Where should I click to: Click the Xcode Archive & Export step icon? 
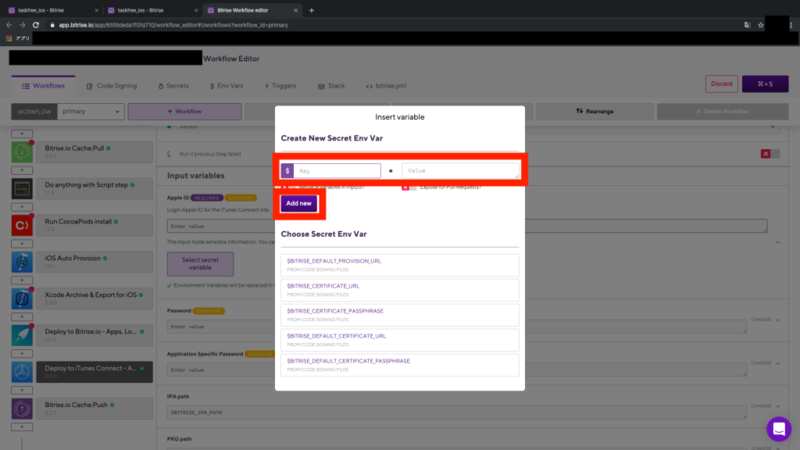coord(22,298)
